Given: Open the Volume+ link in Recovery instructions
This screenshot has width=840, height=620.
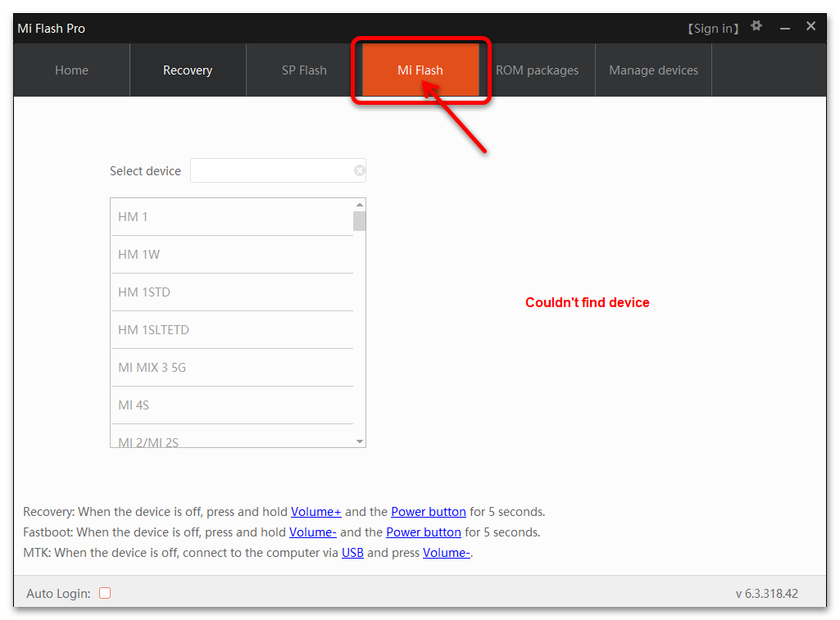Looking at the screenshot, I should (x=316, y=512).
